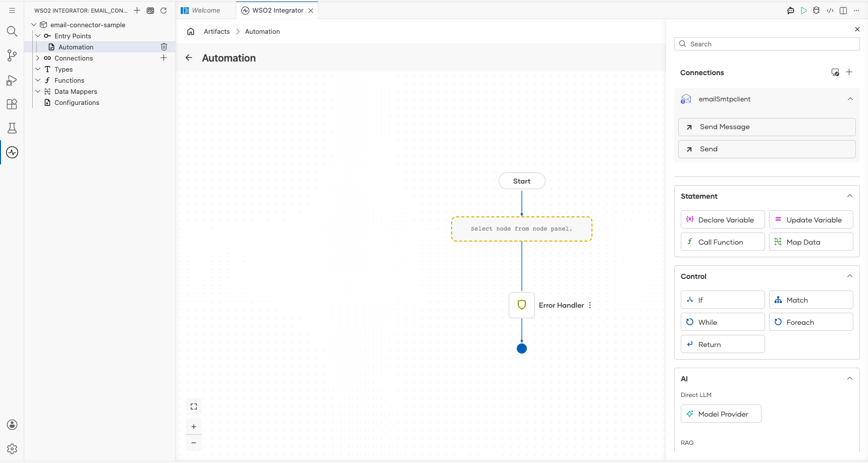Start debugging with the bug icon
This screenshot has width=868, height=463.
[817, 10]
